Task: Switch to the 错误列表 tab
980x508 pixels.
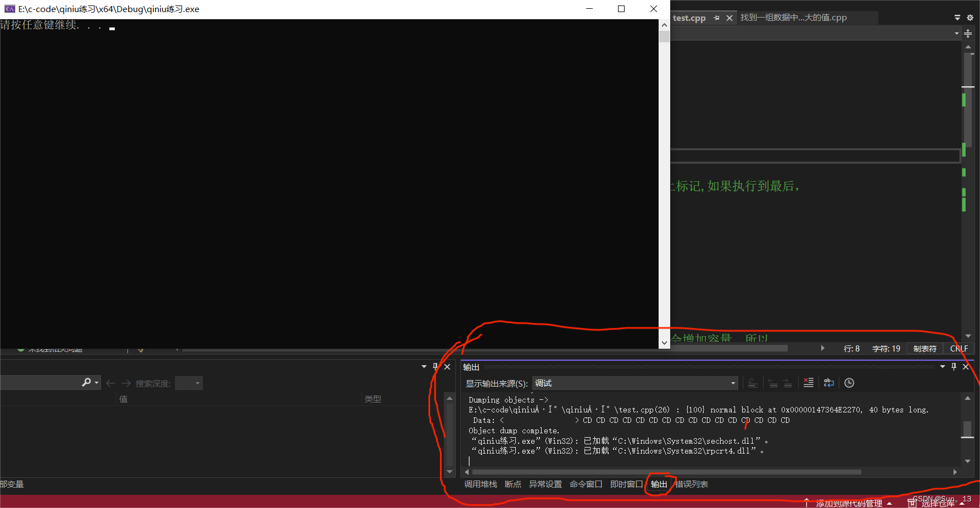Action: 692,484
